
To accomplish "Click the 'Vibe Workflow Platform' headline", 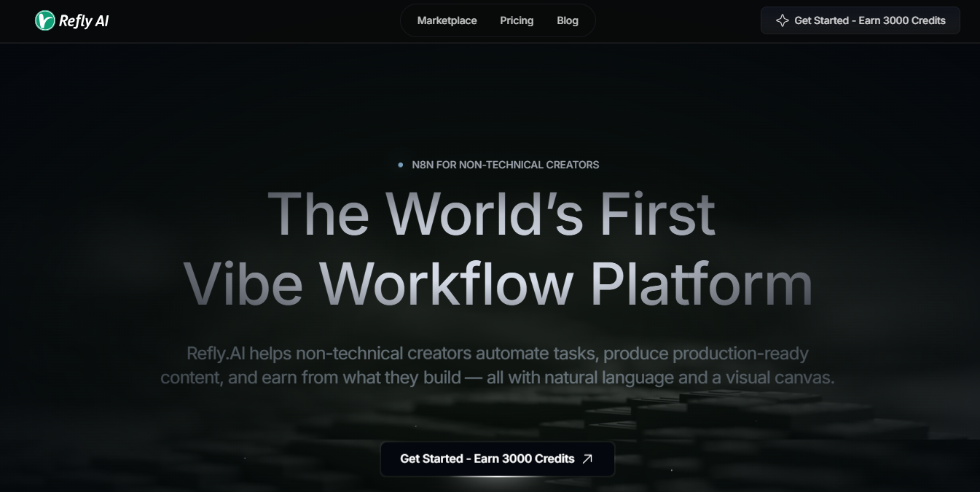I will pos(498,283).
